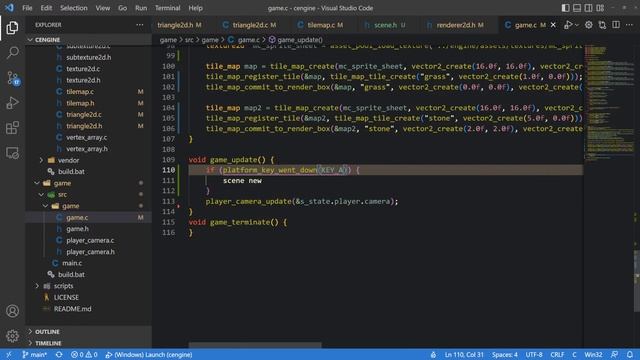Open the Go menu

[x=122, y=8]
